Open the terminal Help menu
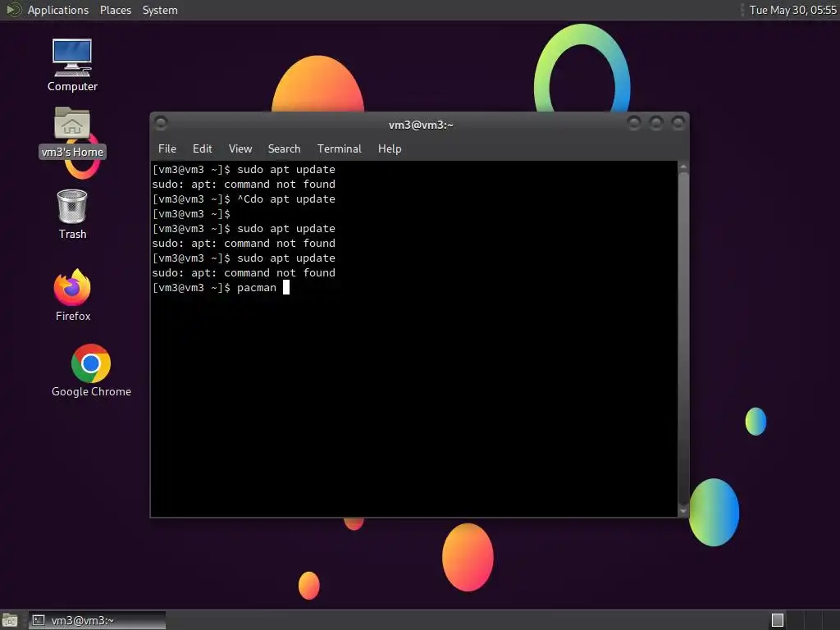840x630 pixels. click(390, 149)
